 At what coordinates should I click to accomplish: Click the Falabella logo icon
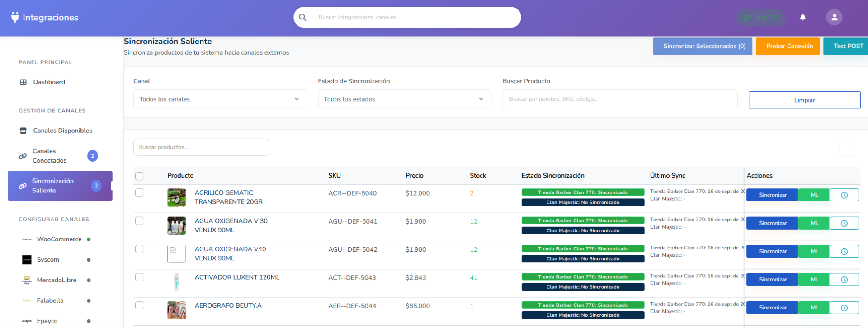click(x=27, y=300)
